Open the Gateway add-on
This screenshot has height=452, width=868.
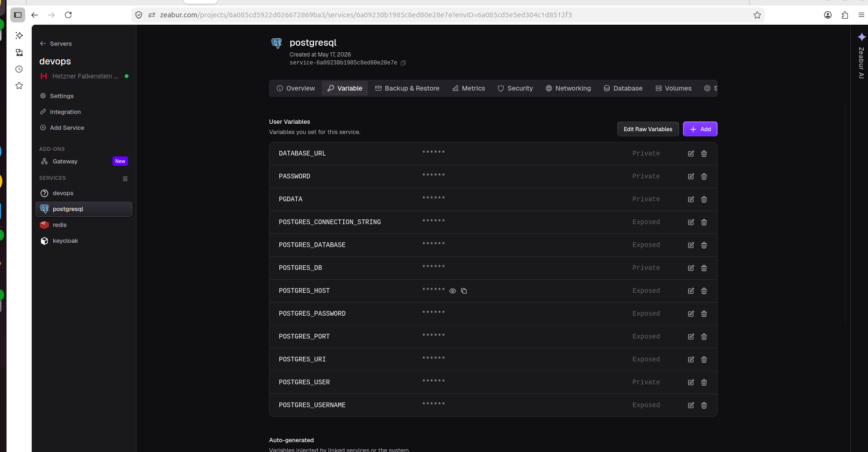[84, 162]
